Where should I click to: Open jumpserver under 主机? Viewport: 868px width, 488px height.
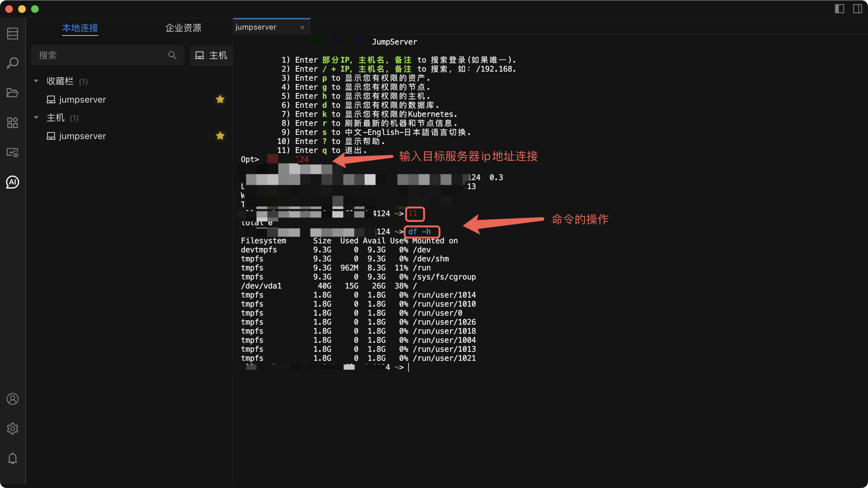pyautogui.click(x=82, y=136)
